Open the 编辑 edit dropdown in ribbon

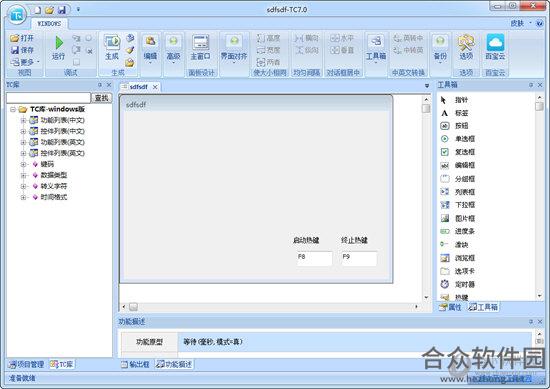point(150,49)
